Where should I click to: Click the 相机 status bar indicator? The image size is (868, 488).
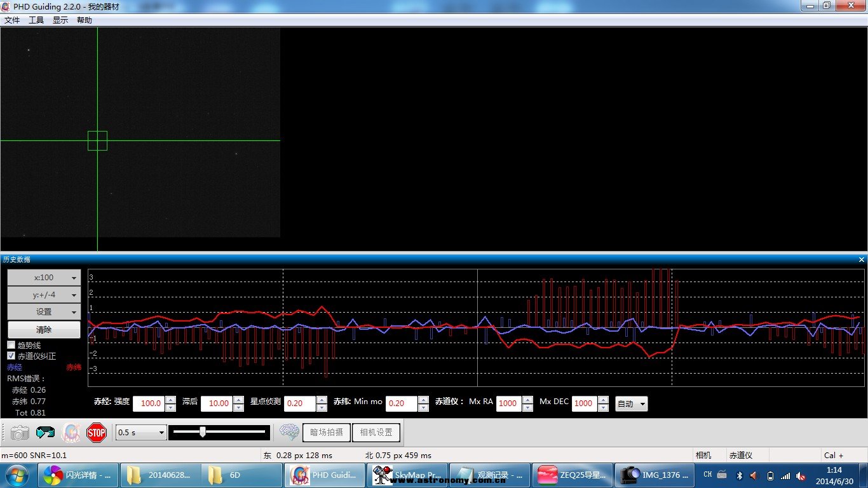703,455
